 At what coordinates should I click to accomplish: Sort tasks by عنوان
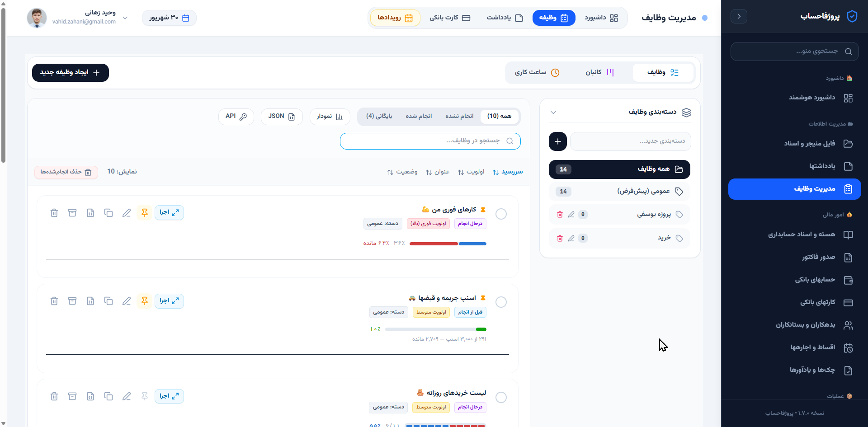(438, 172)
